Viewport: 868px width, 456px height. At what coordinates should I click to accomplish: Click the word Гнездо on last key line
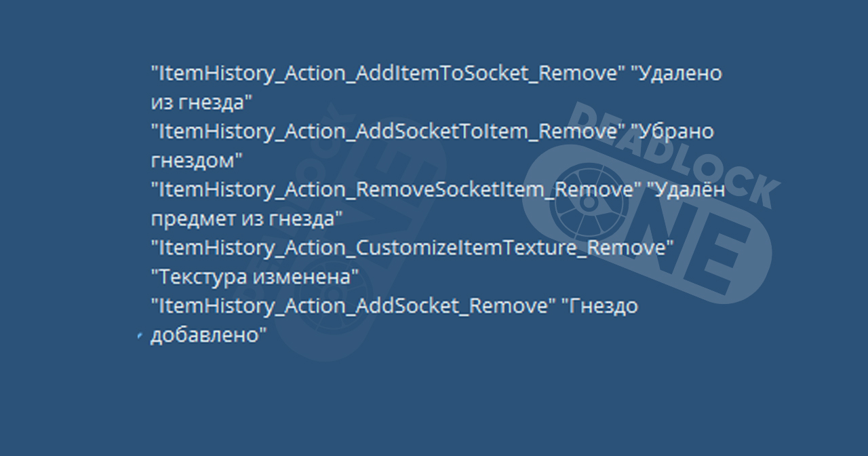pos(599,307)
